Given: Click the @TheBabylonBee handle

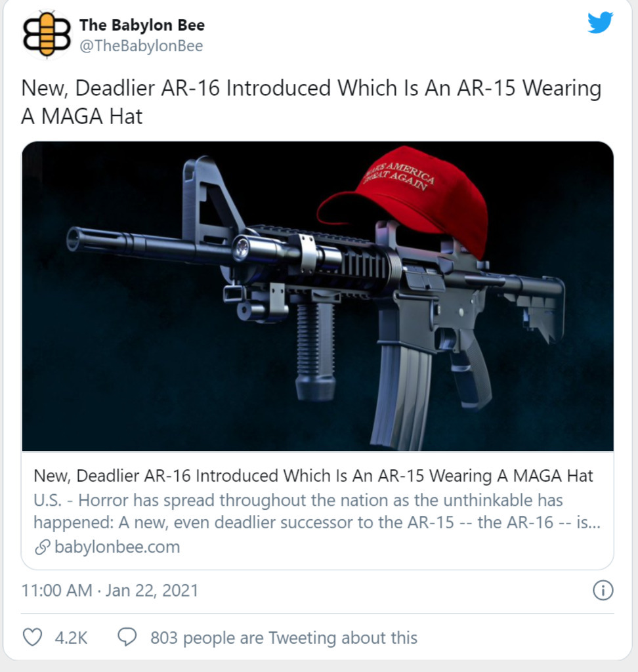Looking at the screenshot, I should [x=141, y=46].
